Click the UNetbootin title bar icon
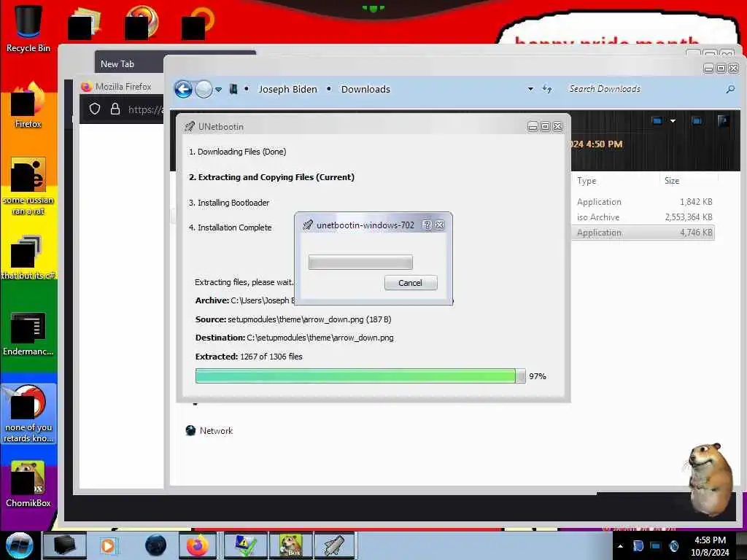The image size is (747, 560). tap(190, 126)
